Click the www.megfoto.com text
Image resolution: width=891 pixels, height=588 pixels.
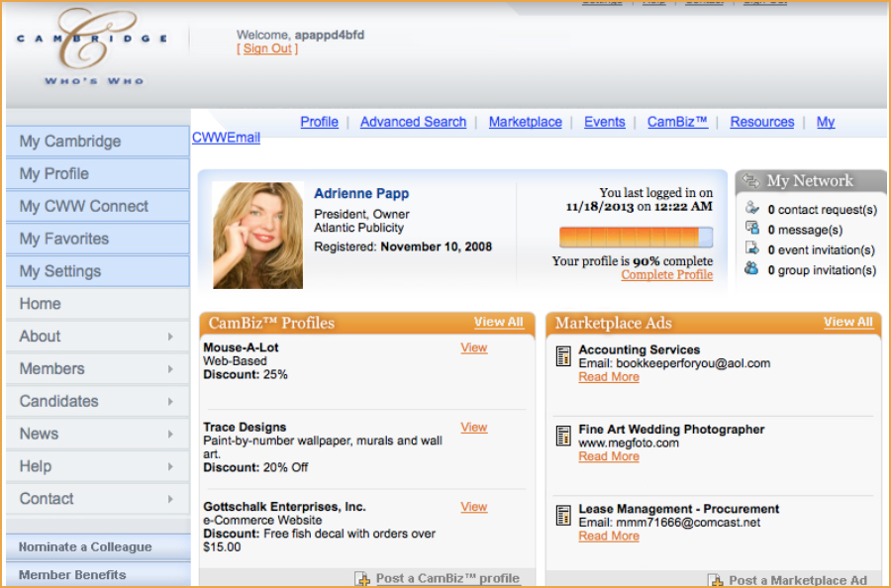coord(629,443)
